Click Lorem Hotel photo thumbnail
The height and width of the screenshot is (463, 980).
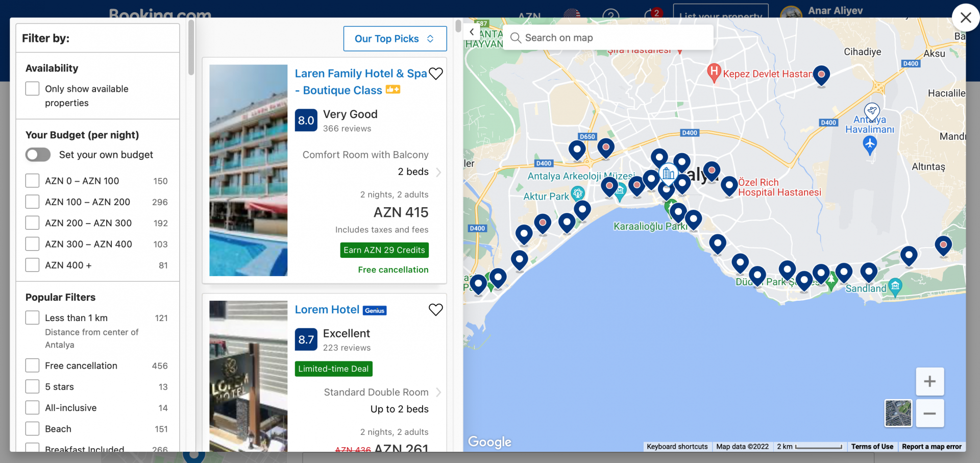(x=249, y=376)
